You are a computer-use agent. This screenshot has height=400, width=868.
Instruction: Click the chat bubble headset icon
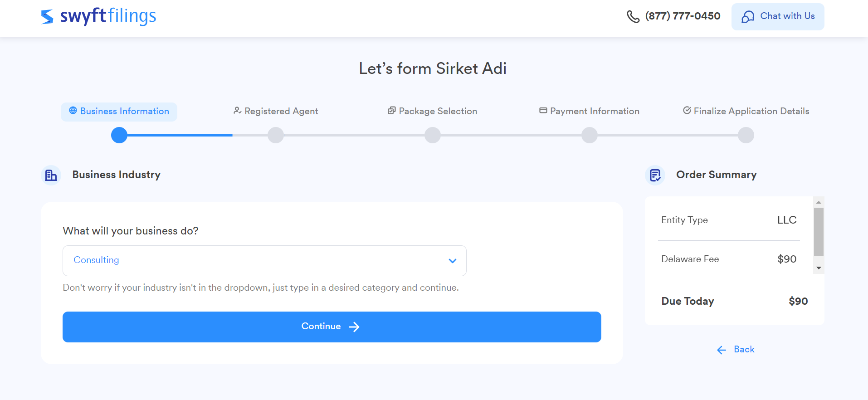coord(748,17)
